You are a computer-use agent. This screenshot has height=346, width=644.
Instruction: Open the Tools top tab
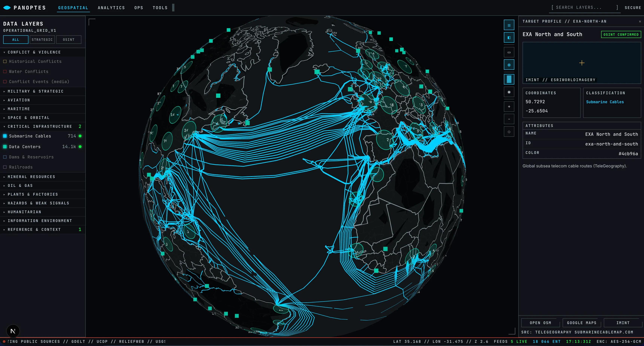(160, 8)
